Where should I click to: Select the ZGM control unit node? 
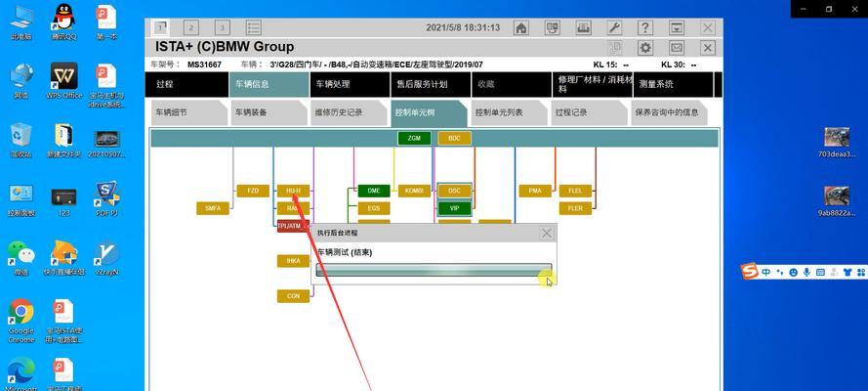[x=414, y=139]
